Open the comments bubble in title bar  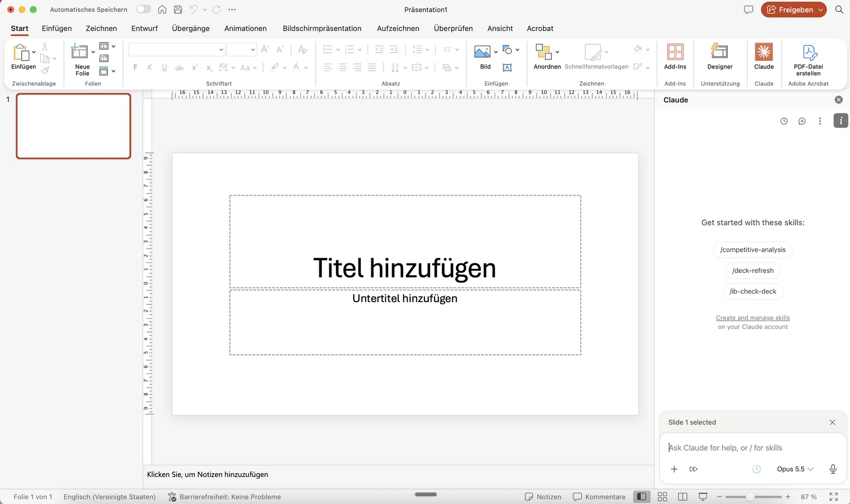(749, 10)
